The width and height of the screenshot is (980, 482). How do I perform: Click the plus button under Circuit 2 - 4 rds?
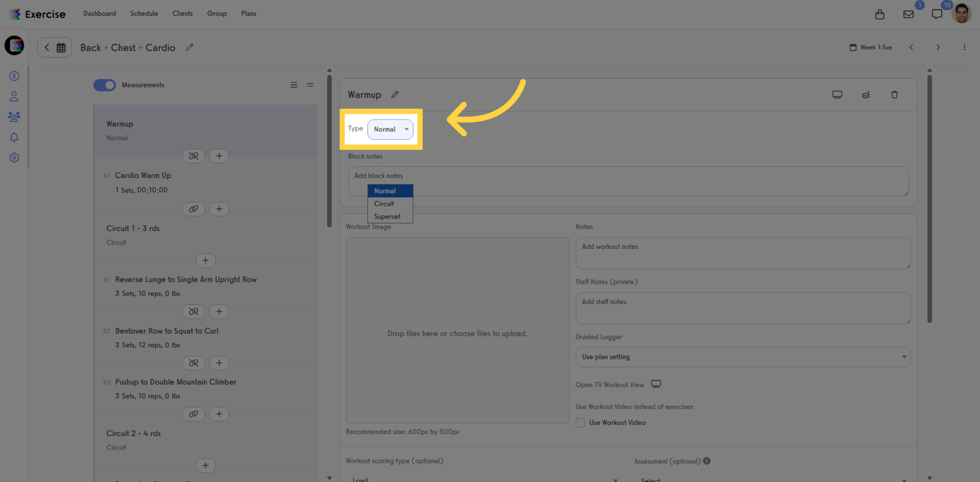[x=205, y=466]
